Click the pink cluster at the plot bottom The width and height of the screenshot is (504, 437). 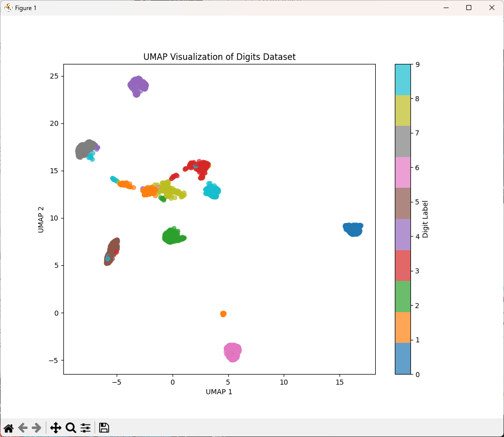[232, 351]
